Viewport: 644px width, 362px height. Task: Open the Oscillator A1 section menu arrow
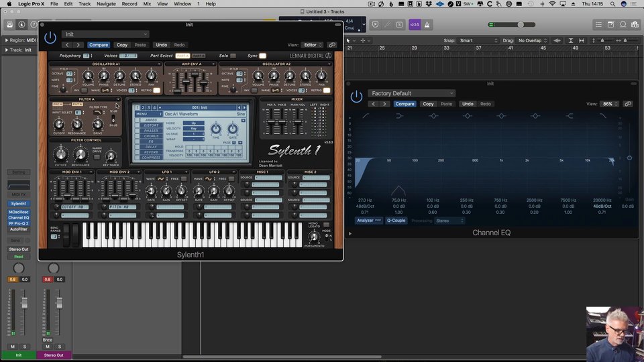pos(160,64)
